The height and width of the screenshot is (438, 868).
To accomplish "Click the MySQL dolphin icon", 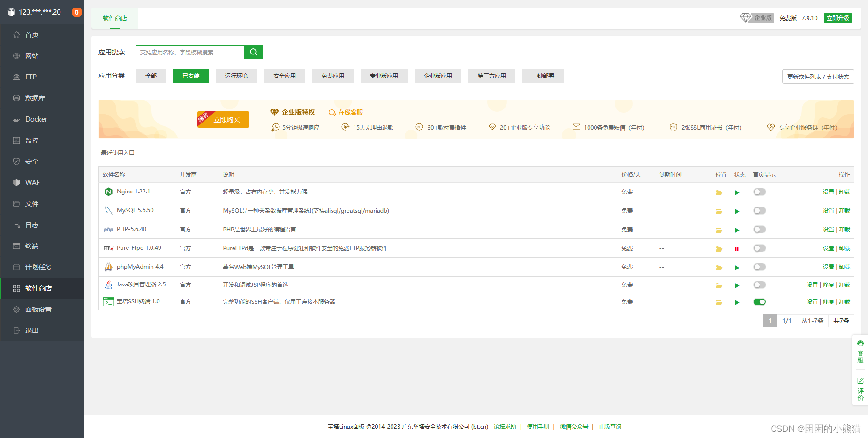I will coord(108,210).
